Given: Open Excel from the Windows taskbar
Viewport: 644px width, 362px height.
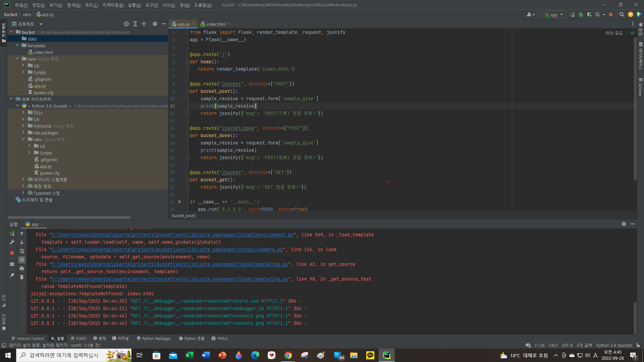Looking at the screenshot, I should tap(190, 355).
